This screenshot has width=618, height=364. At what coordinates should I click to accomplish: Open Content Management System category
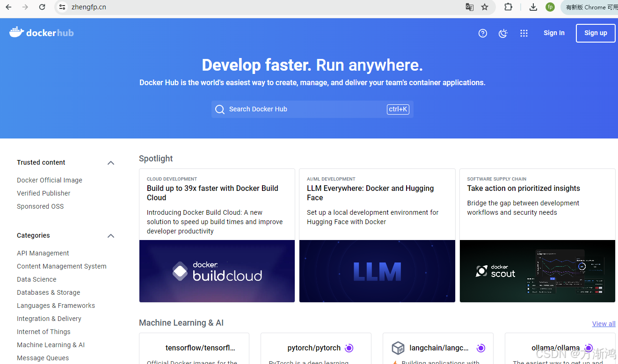(x=62, y=266)
